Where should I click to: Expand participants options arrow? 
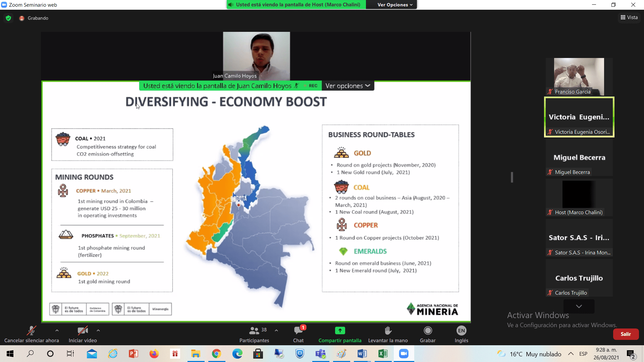(276, 330)
